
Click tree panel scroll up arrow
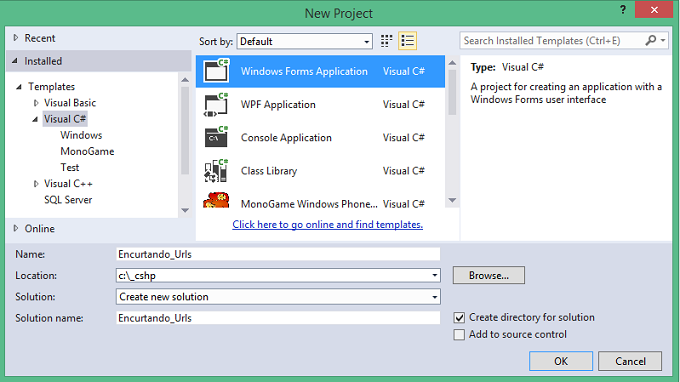coord(185,80)
